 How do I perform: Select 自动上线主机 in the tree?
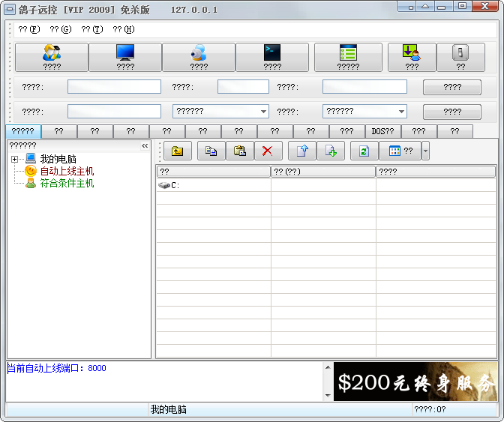67,171
